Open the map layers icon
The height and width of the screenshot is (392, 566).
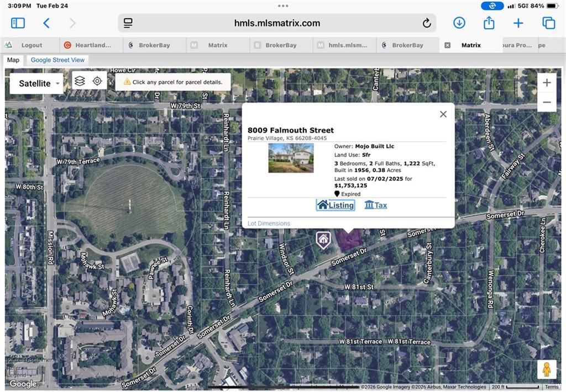80,81
